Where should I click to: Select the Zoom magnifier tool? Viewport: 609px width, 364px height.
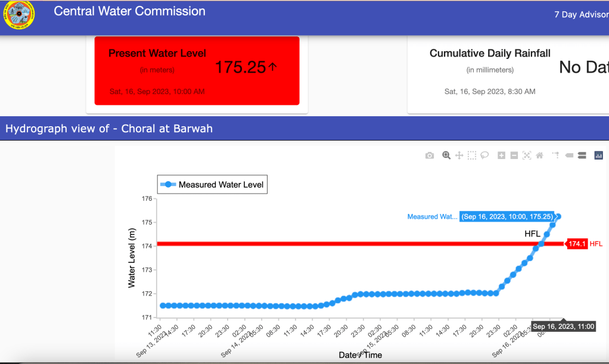pos(446,155)
